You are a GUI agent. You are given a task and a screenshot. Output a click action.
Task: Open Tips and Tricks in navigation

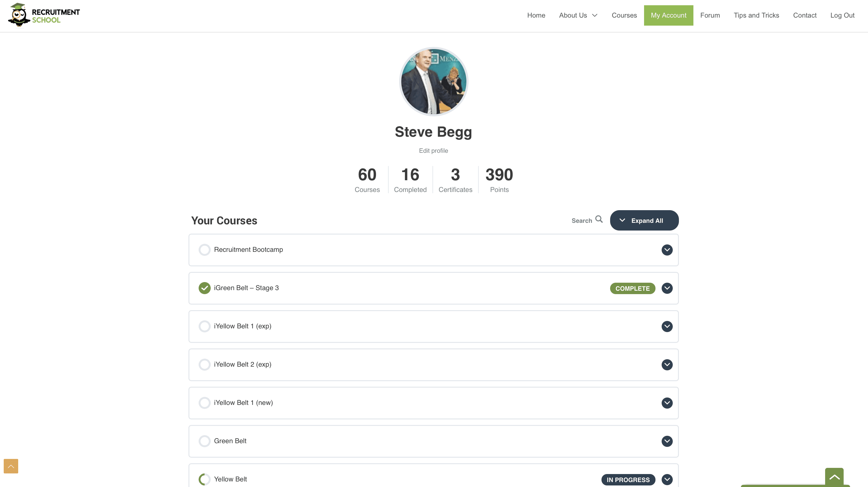click(x=756, y=15)
